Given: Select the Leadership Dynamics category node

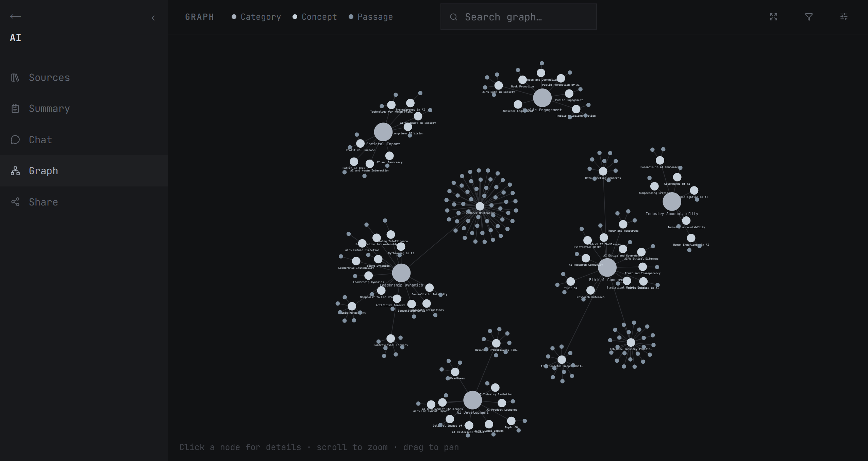Looking at the screenshot, I should click(x=401, y=273).
